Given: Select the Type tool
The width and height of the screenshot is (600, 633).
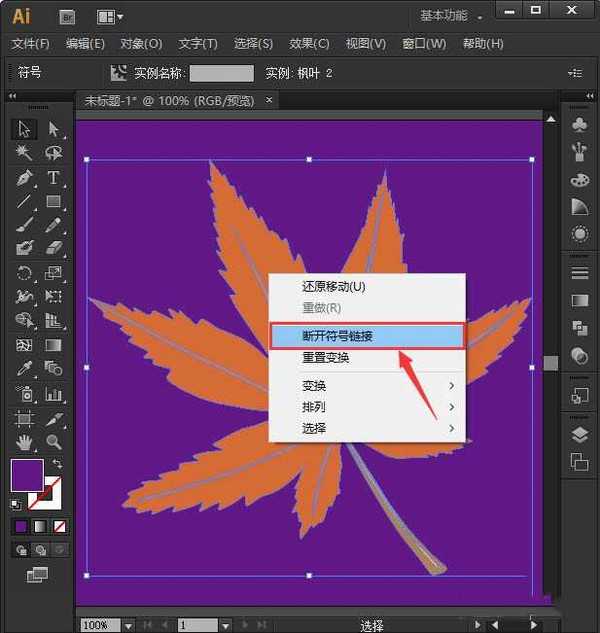Looking at the screenshot, I should 53,178.
